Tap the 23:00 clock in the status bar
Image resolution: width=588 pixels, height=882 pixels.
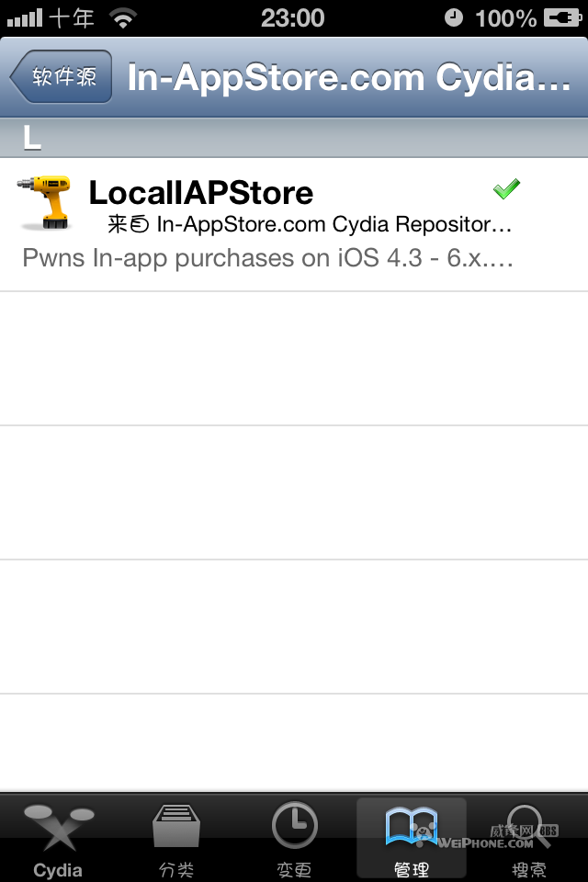coord(294,15)
